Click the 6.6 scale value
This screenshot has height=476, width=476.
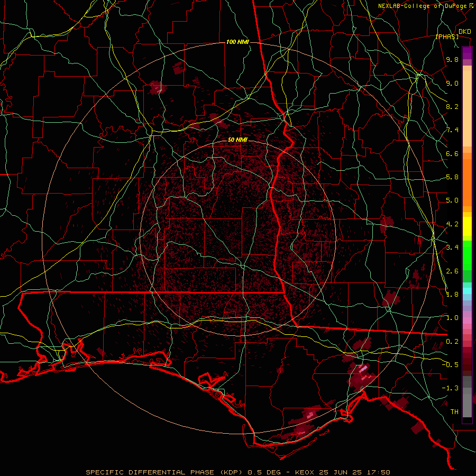pos(452,153)
